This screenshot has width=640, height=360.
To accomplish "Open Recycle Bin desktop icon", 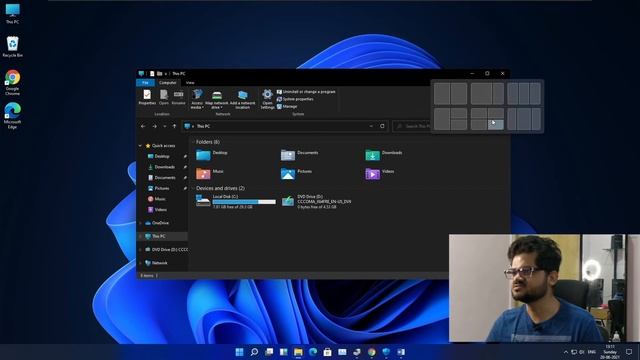I will tap(12, 47).
